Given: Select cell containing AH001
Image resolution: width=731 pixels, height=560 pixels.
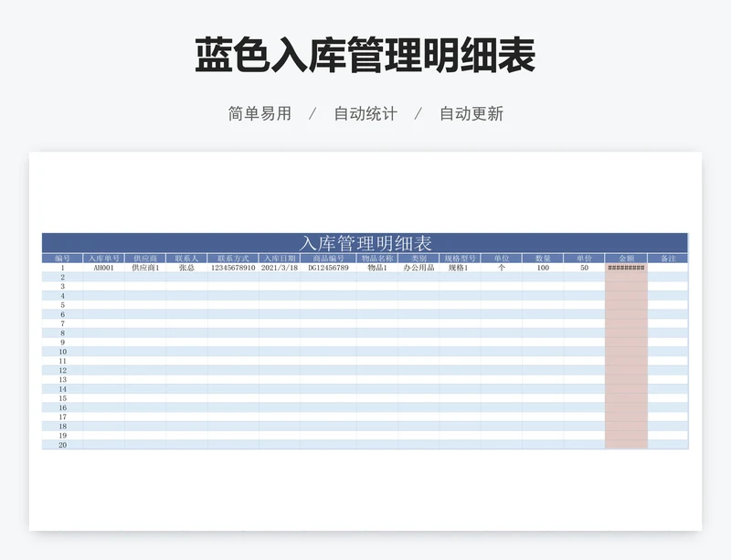Looking at the screenshot, I should (x=104, y=269).
